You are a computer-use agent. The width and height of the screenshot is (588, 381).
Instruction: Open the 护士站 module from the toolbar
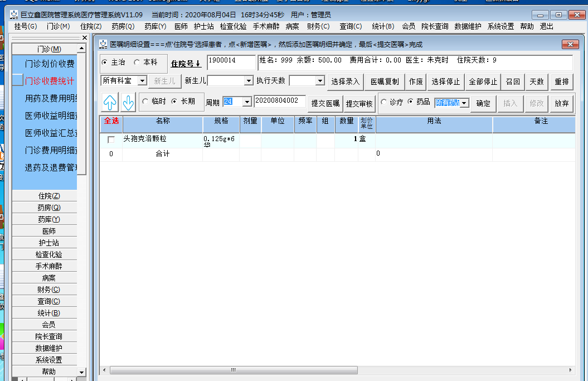(204, 26)
